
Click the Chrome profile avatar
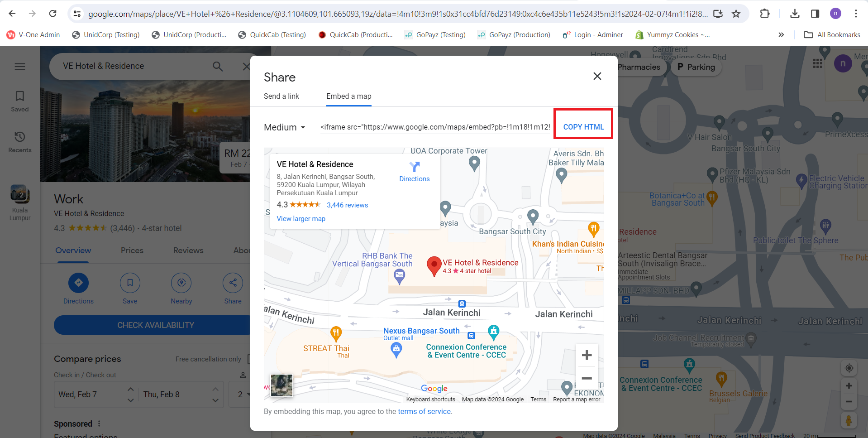[835, 14]
